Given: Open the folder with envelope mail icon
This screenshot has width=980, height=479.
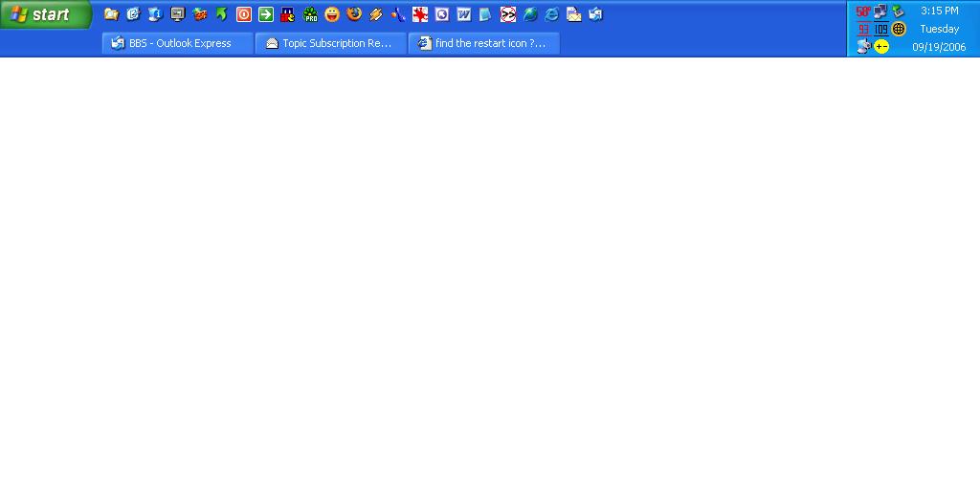Looking at the screenshot, I should pos(574,14).
